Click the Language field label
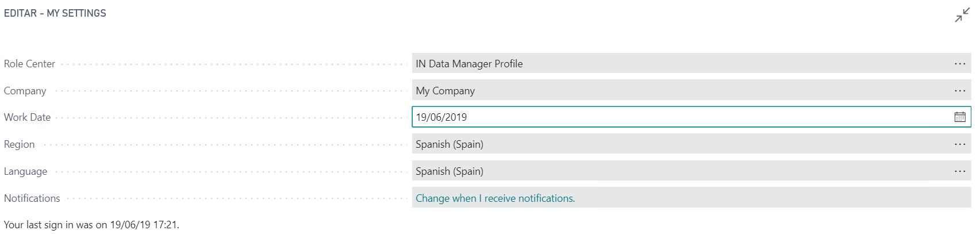Image resolution: width=980 pixels, height=234 pixels. [26, 171]
